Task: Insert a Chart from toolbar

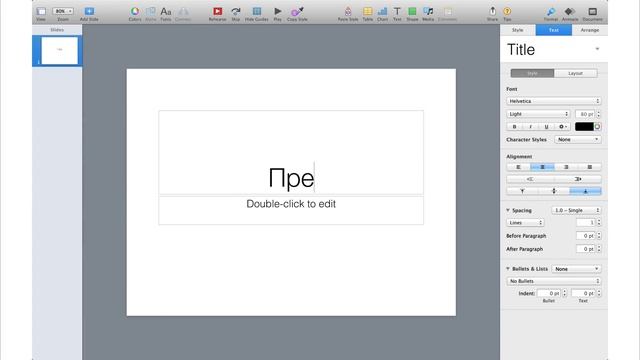Action: click(x=382, y=11)
